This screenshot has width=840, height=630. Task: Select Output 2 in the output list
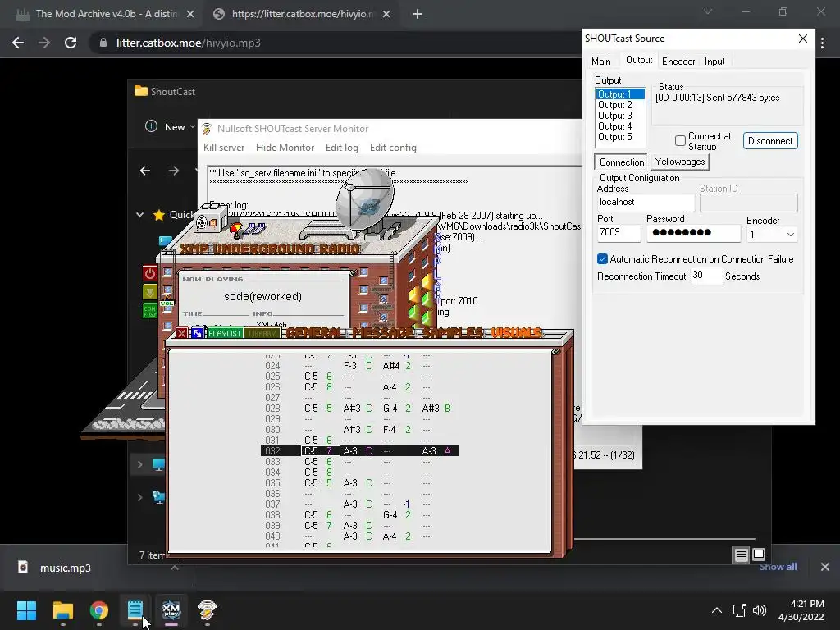click(x=620, y=105)
